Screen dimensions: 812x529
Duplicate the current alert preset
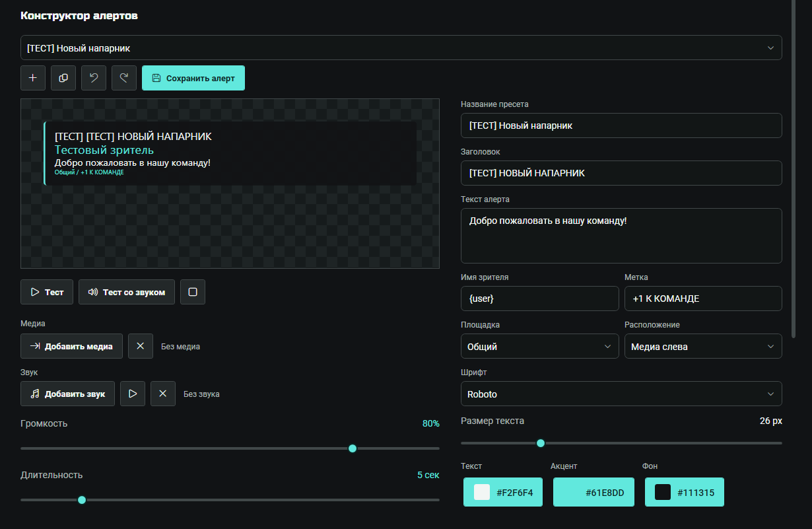pyautogui.click(x=63, y=78)
